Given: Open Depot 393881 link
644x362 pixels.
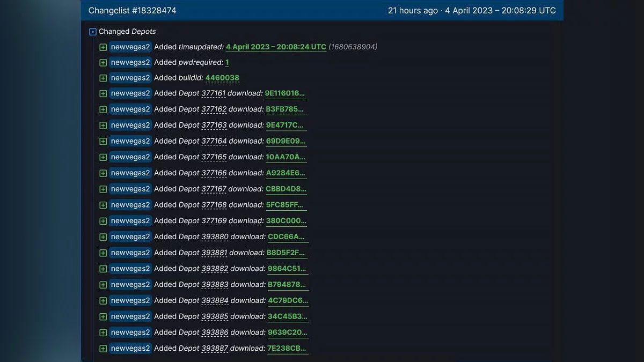Looking at the screenshot, I should coord(215,253).
